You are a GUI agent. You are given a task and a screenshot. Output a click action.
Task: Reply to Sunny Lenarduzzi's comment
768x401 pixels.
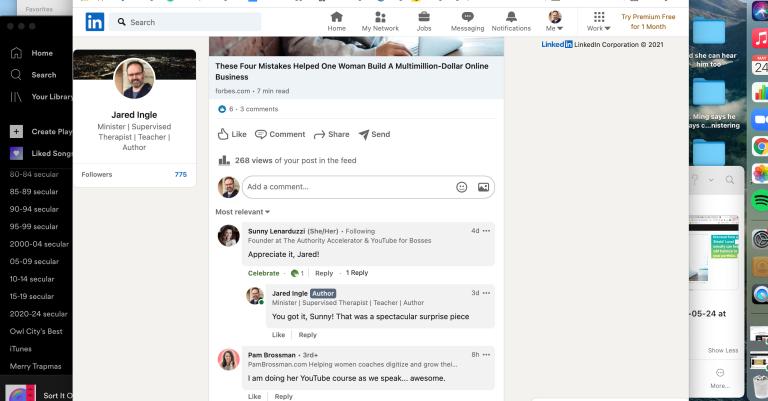pos(324,273)
